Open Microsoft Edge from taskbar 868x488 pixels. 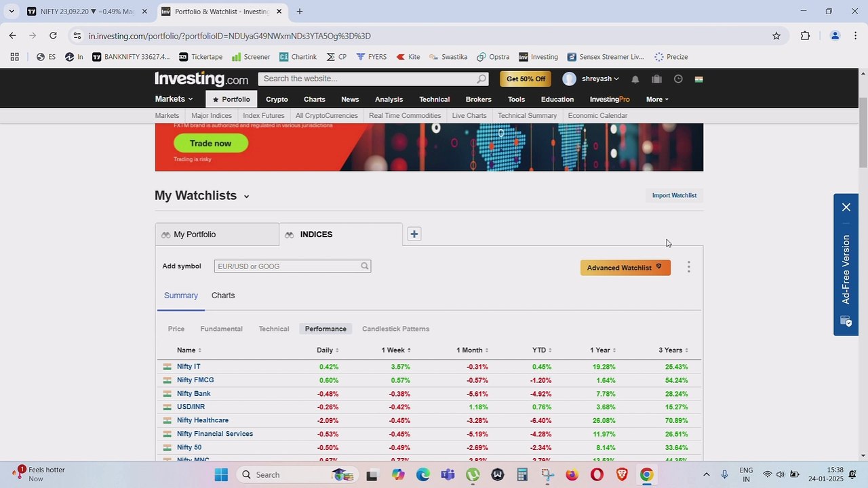[x=423, y=474]
